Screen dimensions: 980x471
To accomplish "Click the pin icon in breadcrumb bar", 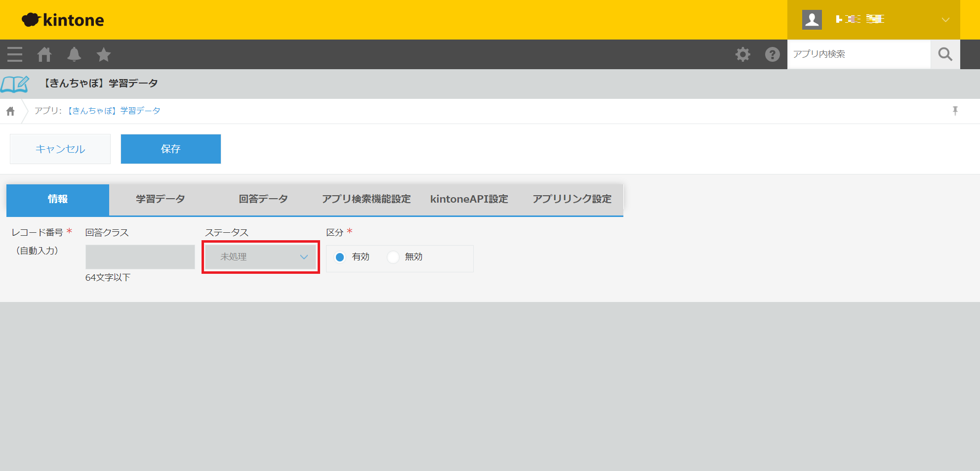I will tap(955, 111).
